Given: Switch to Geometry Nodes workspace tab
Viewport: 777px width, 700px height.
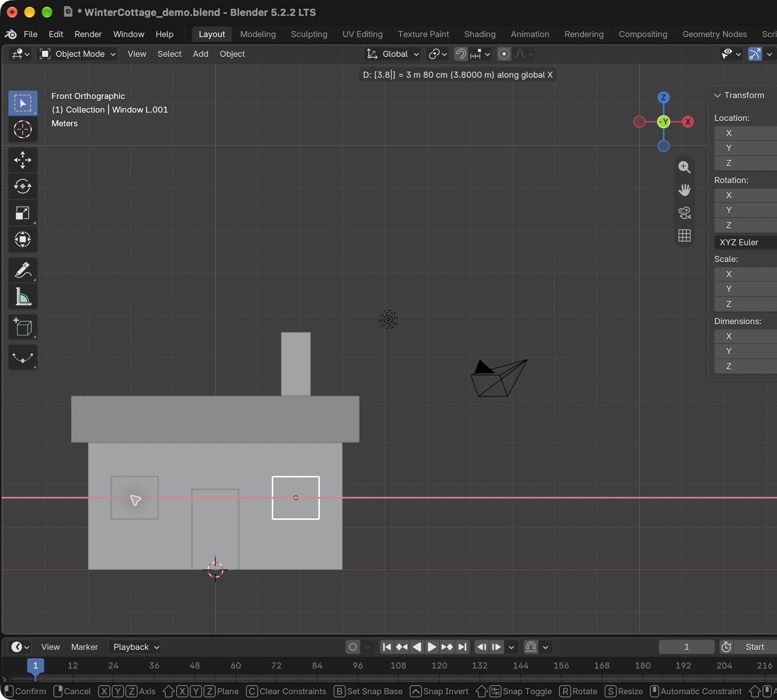Looking at the screenshot, I should [715, 34].
